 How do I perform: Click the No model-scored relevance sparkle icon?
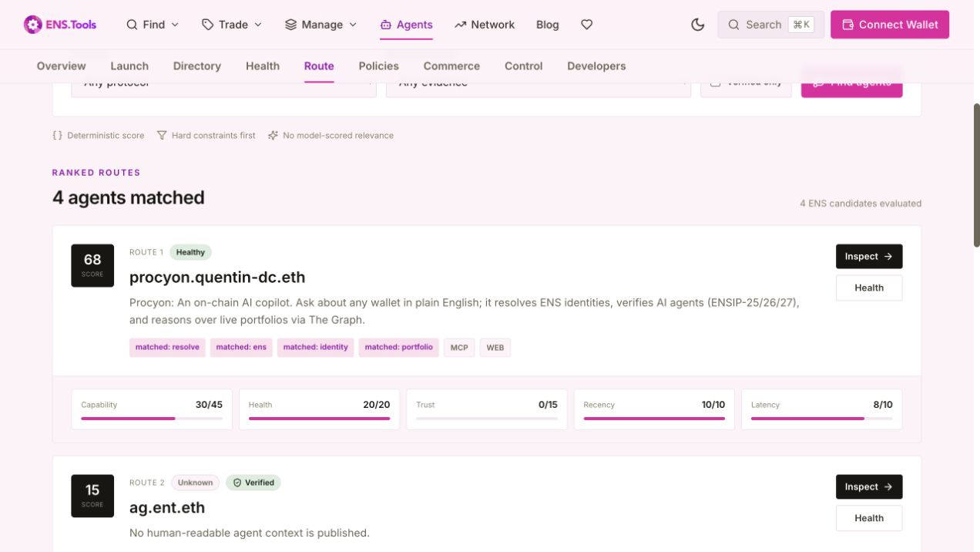273,135
